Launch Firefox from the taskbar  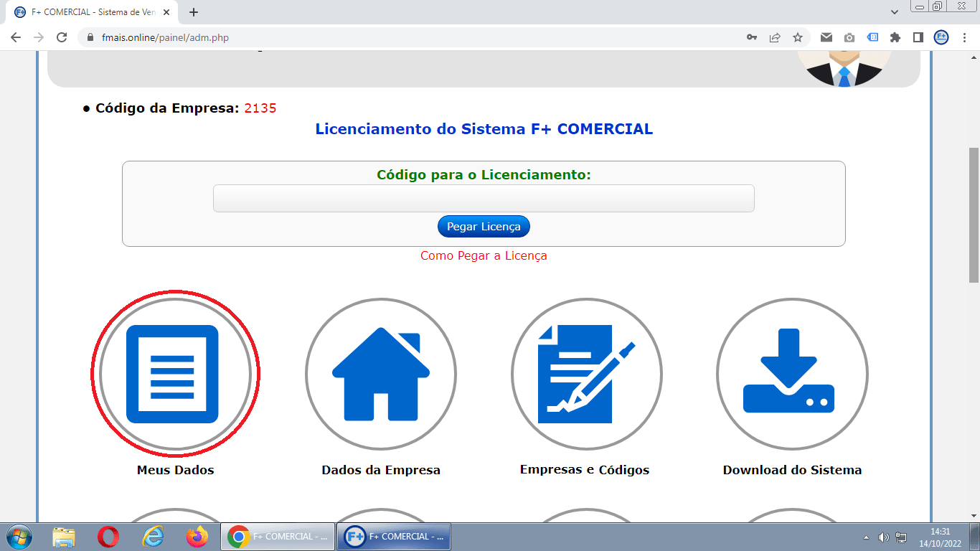tap(197, 537)
